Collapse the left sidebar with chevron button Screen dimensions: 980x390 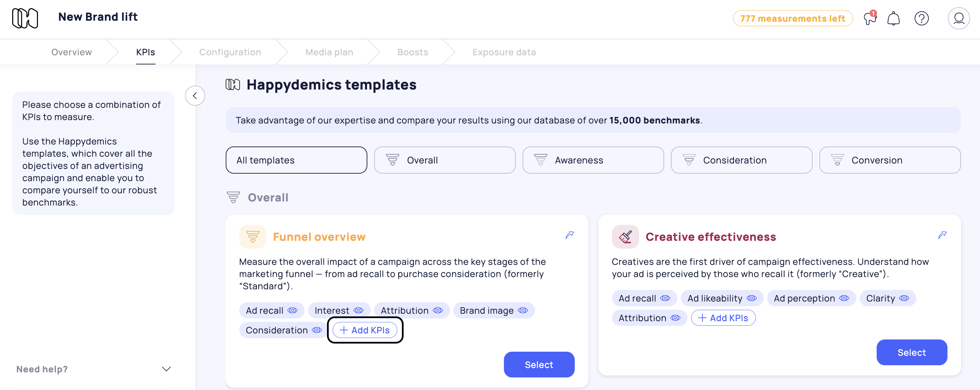point(195,96)
